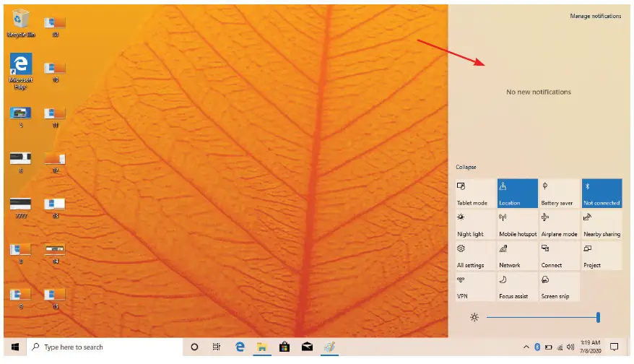Screen dimensions: 634x364
Task: Switch to the Paint app on taskbar
Action: tap(329, 347)
